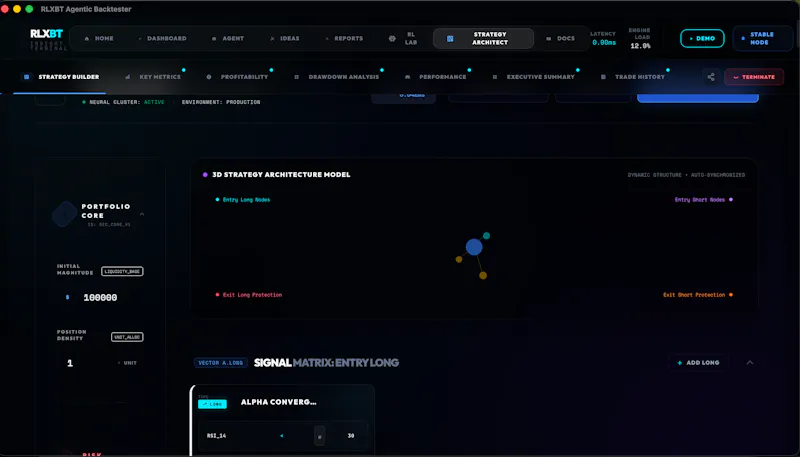Switch to the Drawdown Analysis tab
The height and width of the screenshot is (457, 800).
point(337,77)
